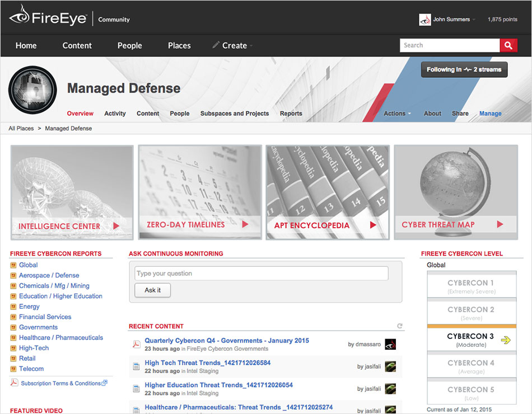532x414 pixels.
Task: Click the red search magnifier button
Action: [x=508, y=45]
